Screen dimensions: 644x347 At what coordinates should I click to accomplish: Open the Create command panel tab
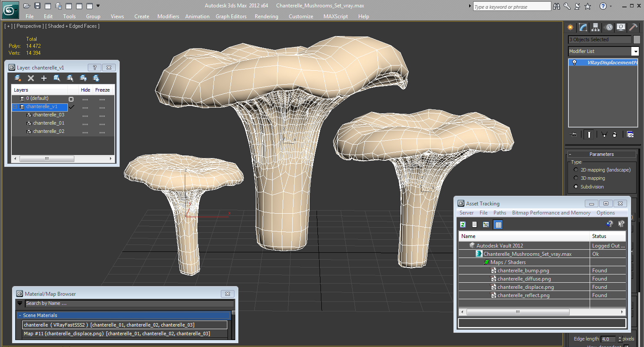click(x=571, y=27)
